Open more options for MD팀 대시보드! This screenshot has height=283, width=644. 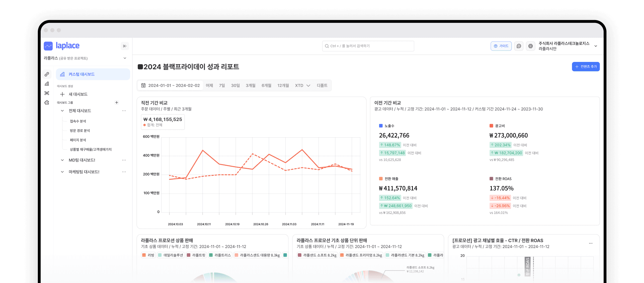[124, 160]
